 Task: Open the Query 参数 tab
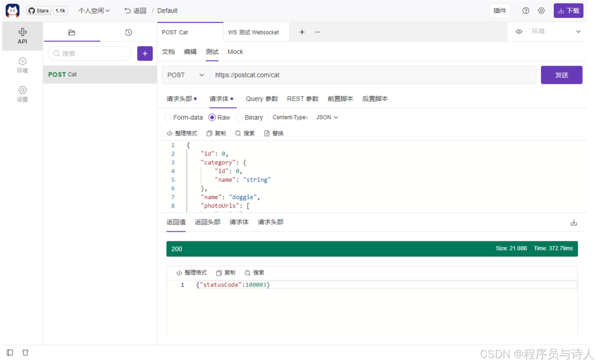click(262, 99)
